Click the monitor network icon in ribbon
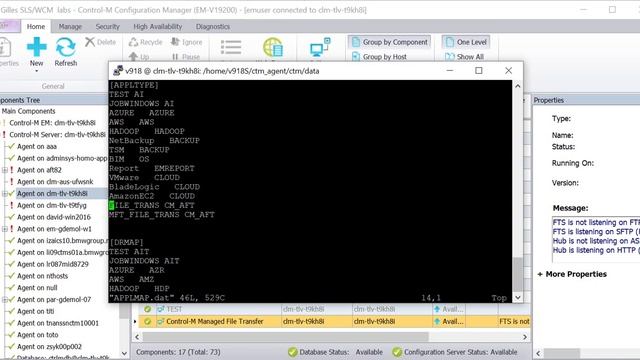This screenshot has width=640, height=360. (320, 47)
